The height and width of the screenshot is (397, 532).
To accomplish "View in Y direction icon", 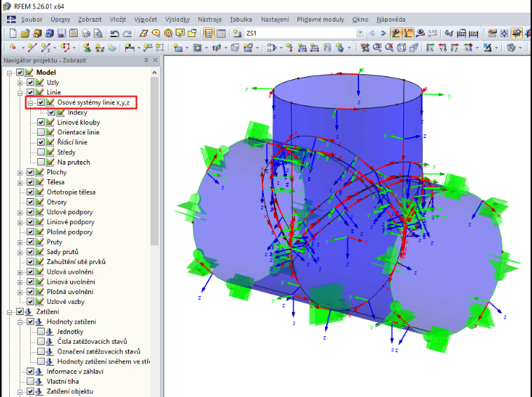I will [442, 48].
